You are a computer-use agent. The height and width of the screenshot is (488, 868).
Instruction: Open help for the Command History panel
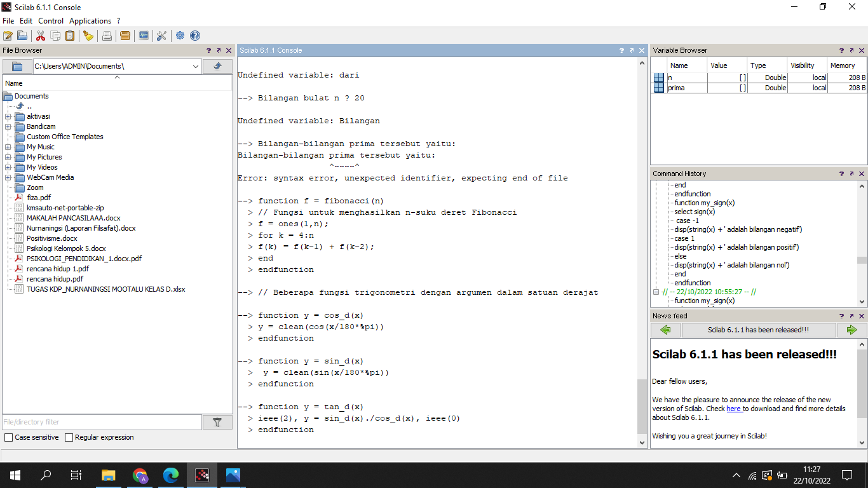pyautogui.click(x=841, y=173)
